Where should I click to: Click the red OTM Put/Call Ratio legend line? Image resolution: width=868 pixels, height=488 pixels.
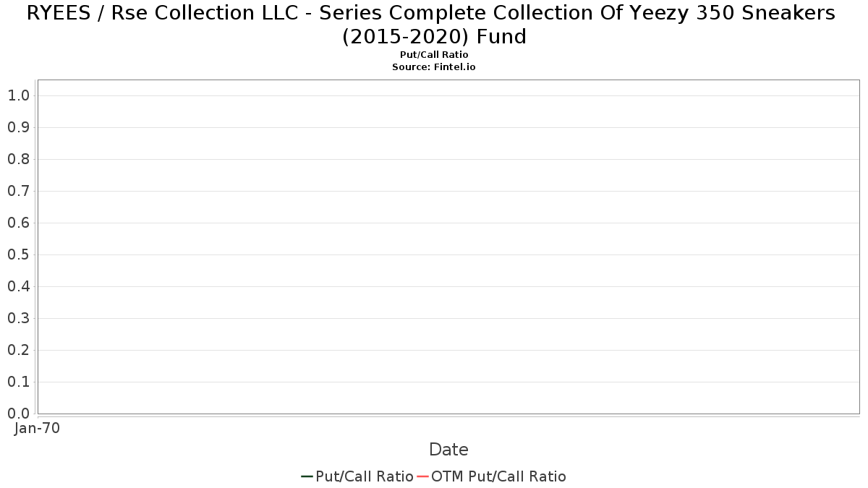[x=422, y=476]
